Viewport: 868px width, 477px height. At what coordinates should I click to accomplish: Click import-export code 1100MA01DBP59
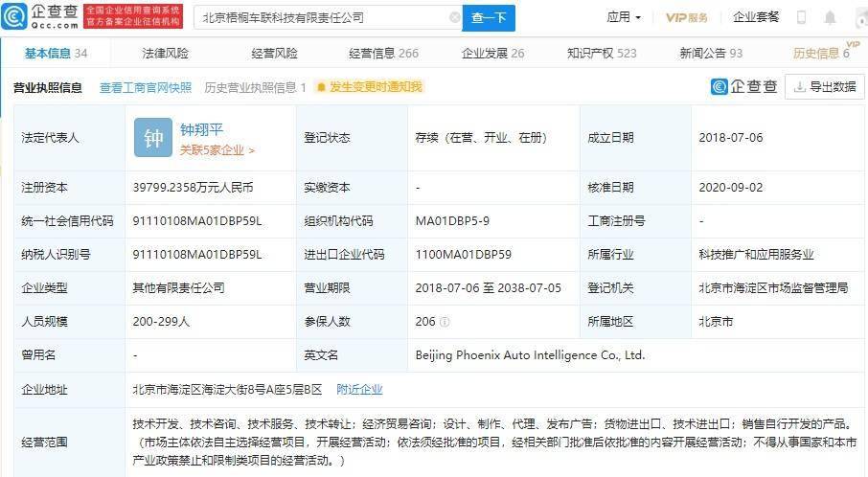pyautogui.click(x=464, y=255)
